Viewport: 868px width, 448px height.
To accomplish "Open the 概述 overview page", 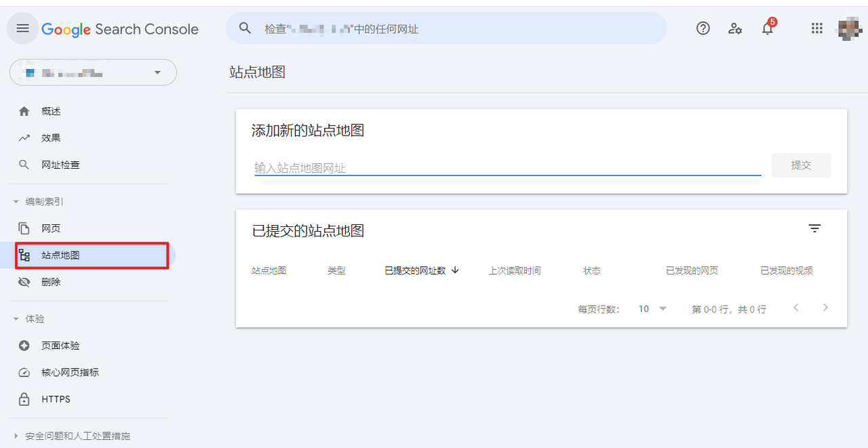I will (x=51, y=111).
